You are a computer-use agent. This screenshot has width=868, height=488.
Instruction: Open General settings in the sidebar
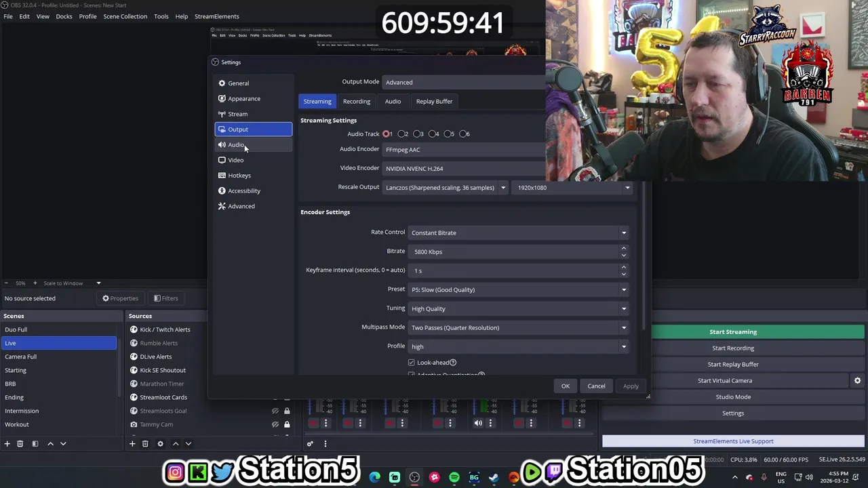point(253,83)
